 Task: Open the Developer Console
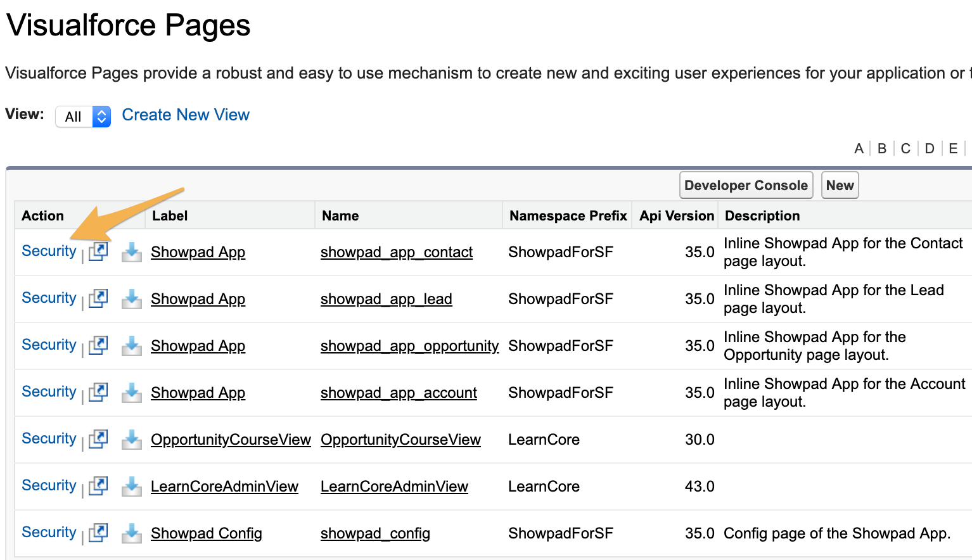746,185
